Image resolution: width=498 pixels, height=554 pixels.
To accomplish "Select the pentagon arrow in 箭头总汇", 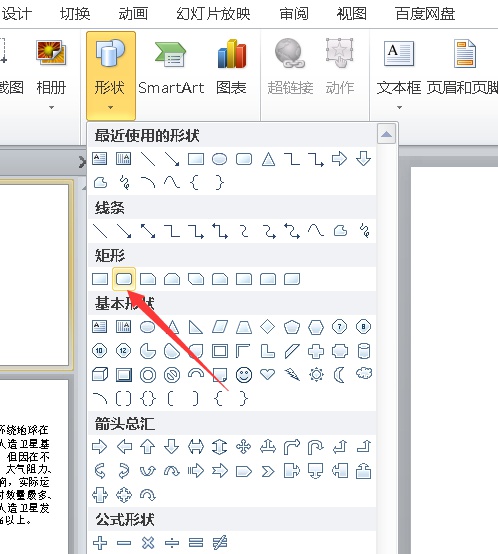I will (x=244, y=471).
